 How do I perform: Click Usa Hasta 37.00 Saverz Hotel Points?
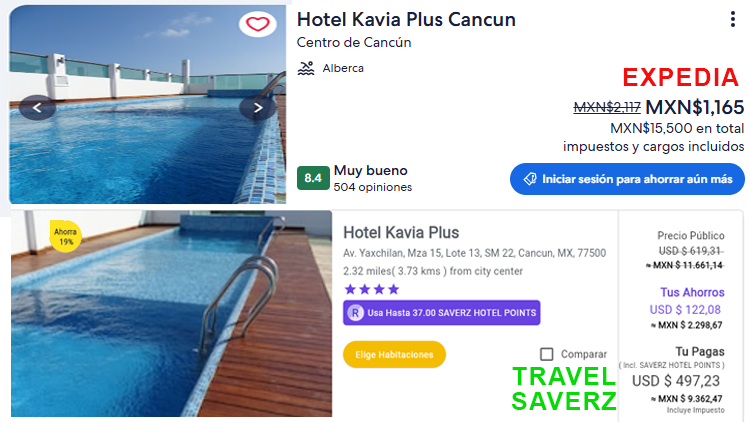click(x=441, y=313)
